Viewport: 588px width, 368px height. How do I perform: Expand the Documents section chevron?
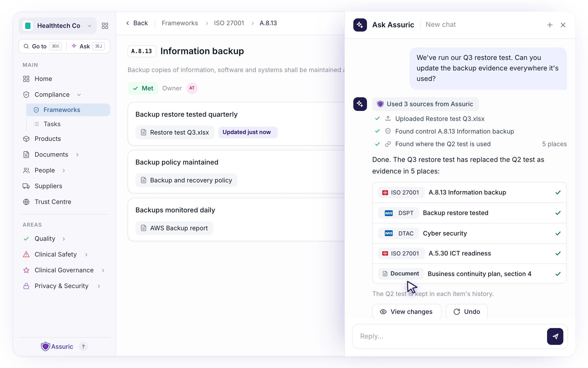(x=77, y=155)
